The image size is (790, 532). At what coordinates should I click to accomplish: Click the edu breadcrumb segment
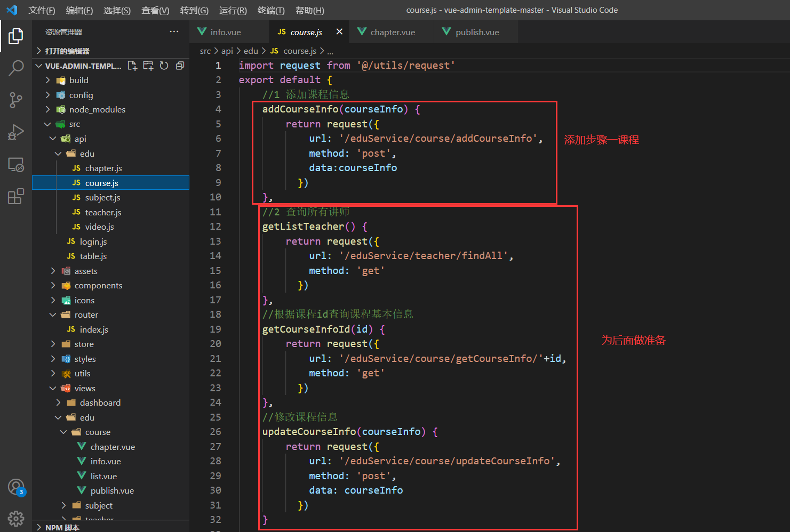pyautogui.click(x=251, y=51)
